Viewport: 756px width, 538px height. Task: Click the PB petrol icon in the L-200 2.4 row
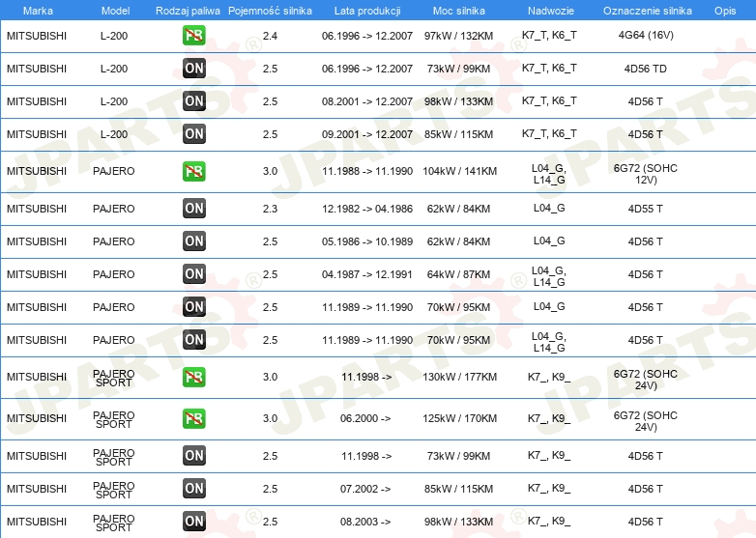coord(193,36)
